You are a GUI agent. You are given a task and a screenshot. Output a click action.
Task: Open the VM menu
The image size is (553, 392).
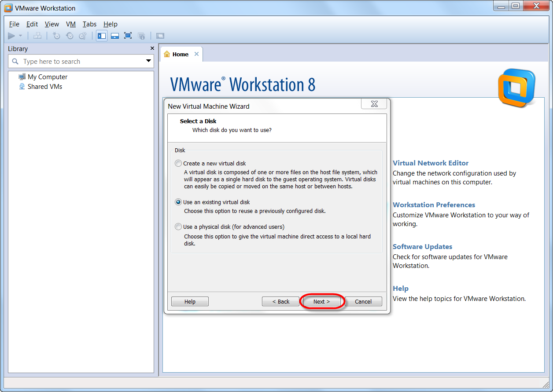71,24
